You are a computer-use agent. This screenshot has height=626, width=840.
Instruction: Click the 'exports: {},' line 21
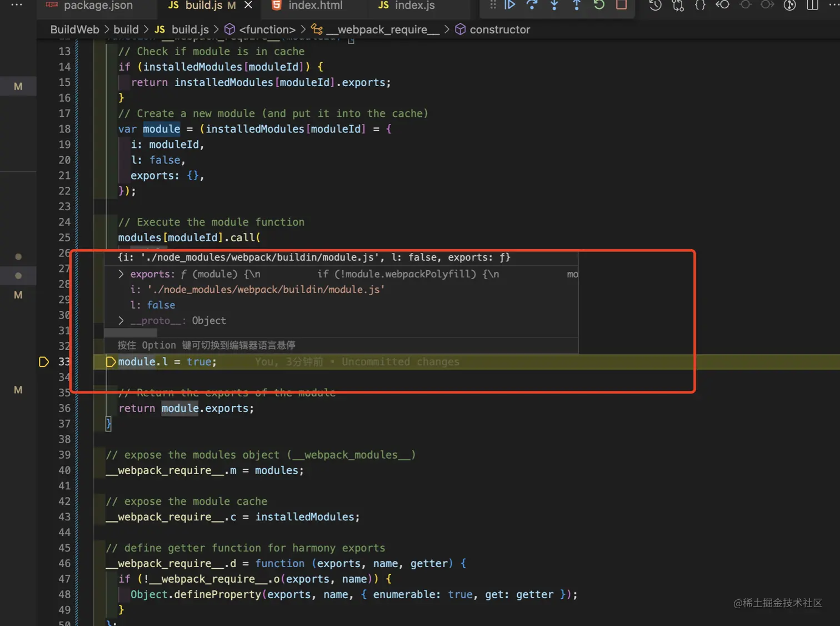coord(167,176)
